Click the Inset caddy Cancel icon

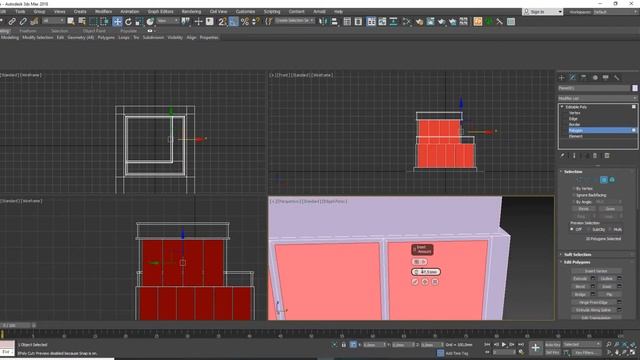[x=435, y=282]
